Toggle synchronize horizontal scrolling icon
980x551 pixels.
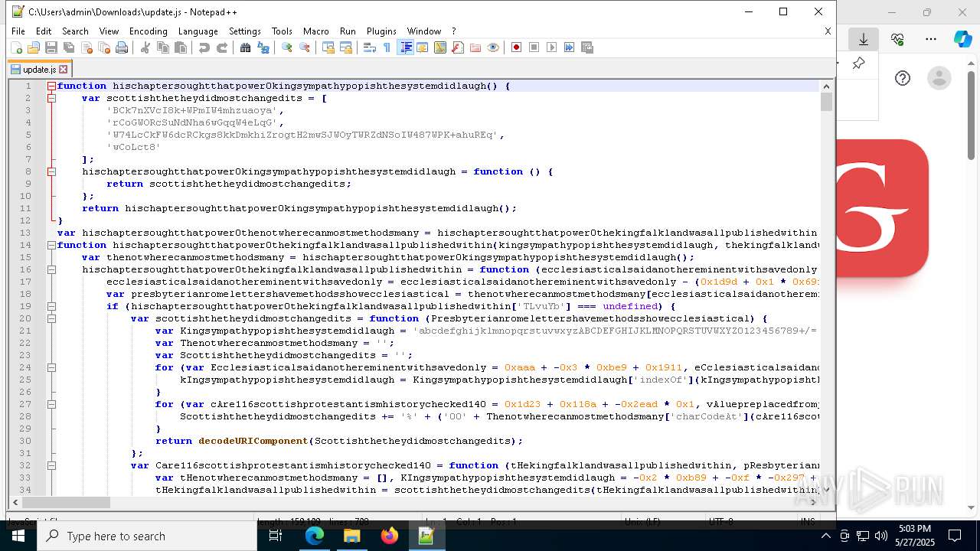[346, 47]
